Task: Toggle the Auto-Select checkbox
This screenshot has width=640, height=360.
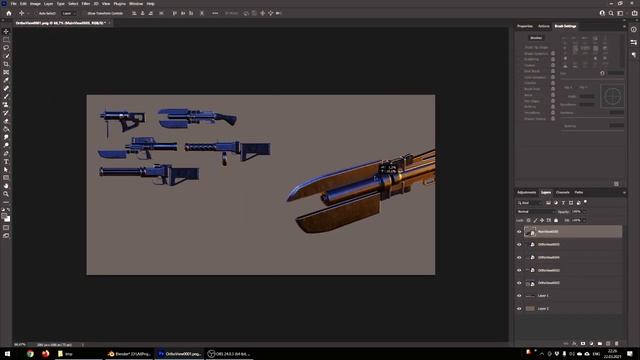Action: (36, 13)
